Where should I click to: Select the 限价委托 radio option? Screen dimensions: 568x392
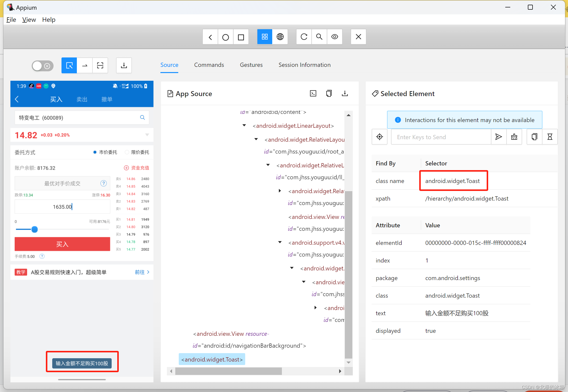(x=127, y=152)
